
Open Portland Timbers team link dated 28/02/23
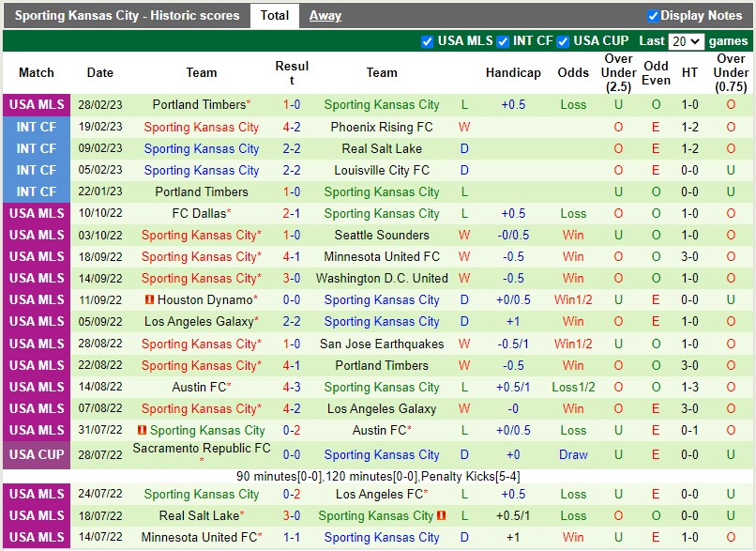pos(199,105)
